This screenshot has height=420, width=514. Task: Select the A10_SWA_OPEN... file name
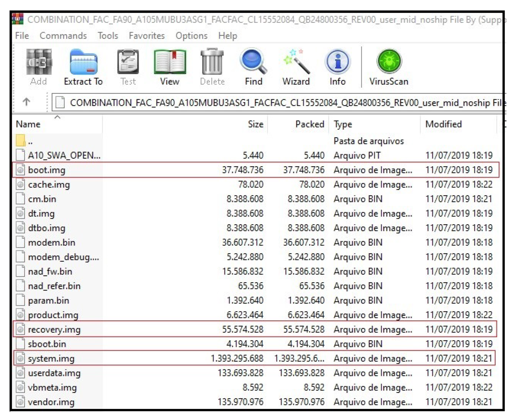tap(64, 155)
